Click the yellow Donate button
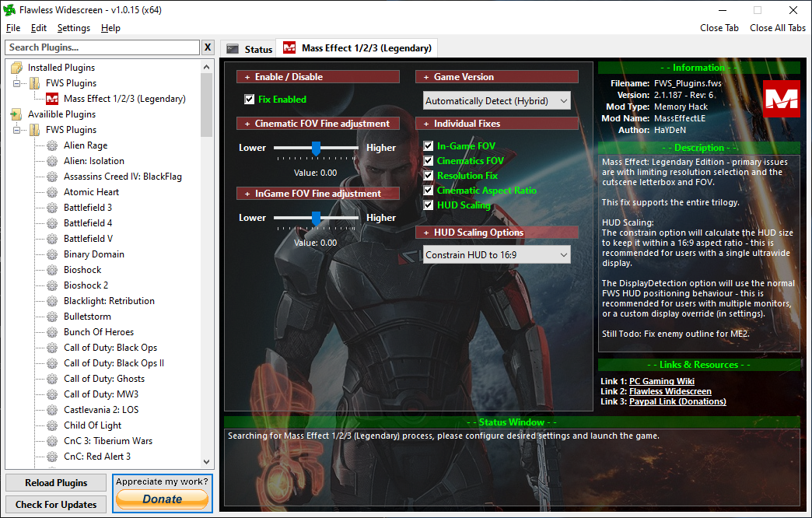Viewport: 812px width, 518px height. point(162,499)
